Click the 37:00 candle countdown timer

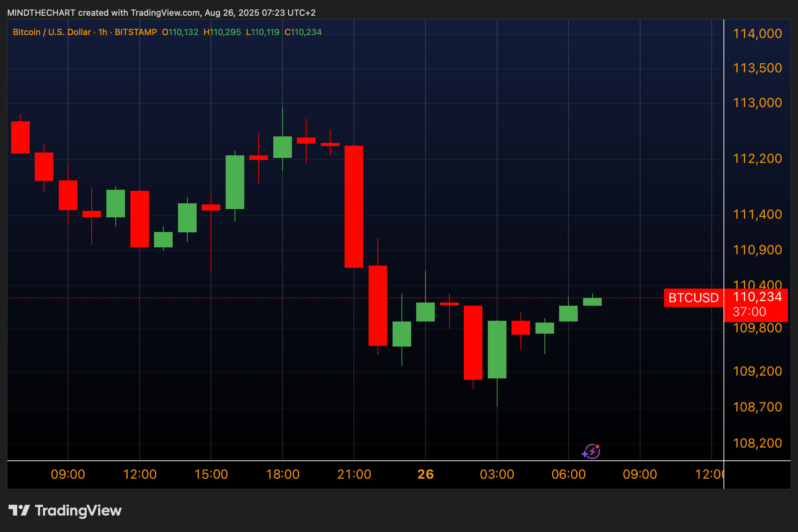click(749, 312)
